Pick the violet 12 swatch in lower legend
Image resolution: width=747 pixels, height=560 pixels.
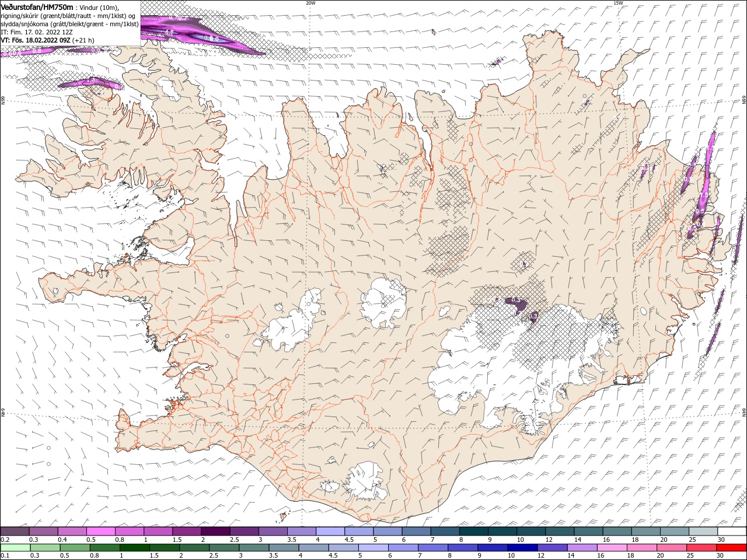click(553, 548)
